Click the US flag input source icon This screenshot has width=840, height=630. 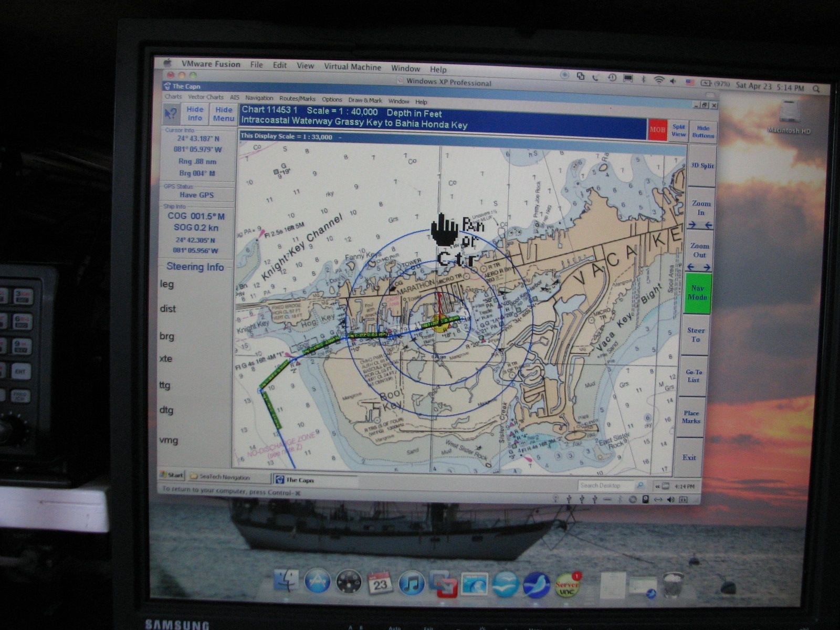690,81
